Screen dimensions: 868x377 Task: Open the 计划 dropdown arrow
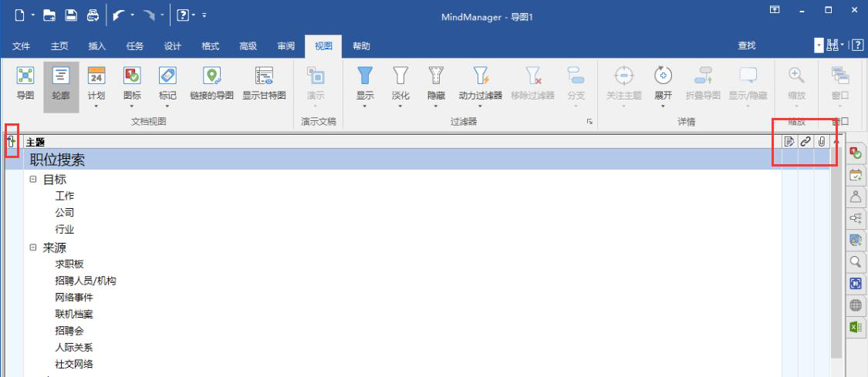[x=96, y=106]
